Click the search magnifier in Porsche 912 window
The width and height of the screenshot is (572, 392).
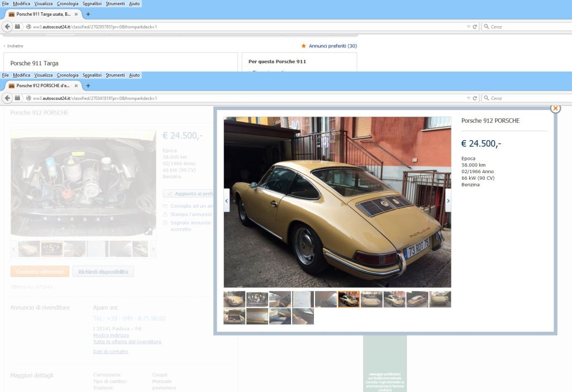[487, 98]
